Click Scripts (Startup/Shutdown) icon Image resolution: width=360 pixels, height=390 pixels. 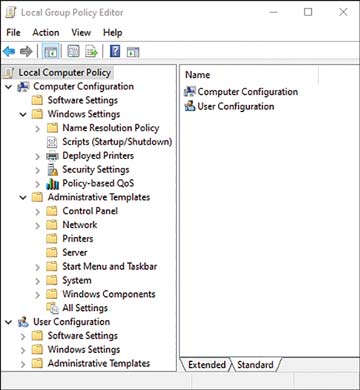coord(52,142)
